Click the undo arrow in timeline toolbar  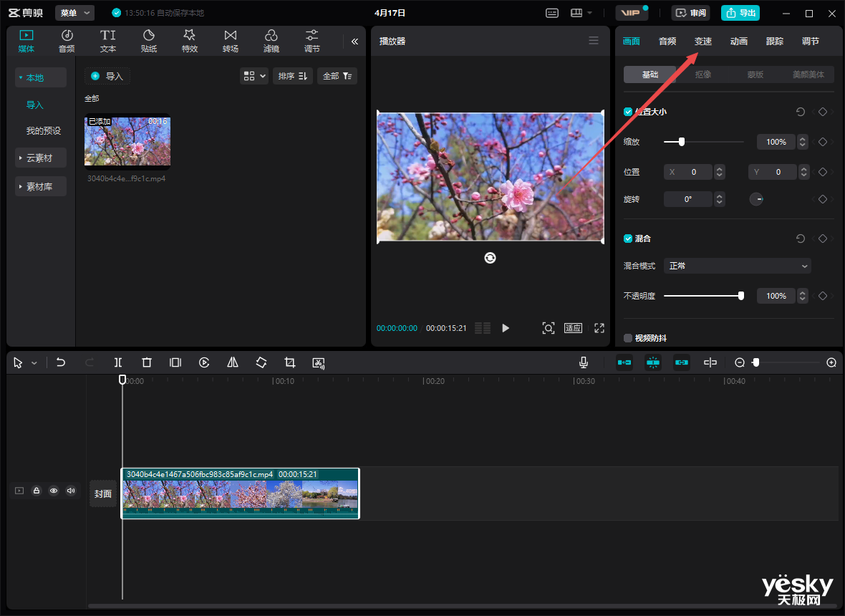click(x=61, y=362)
